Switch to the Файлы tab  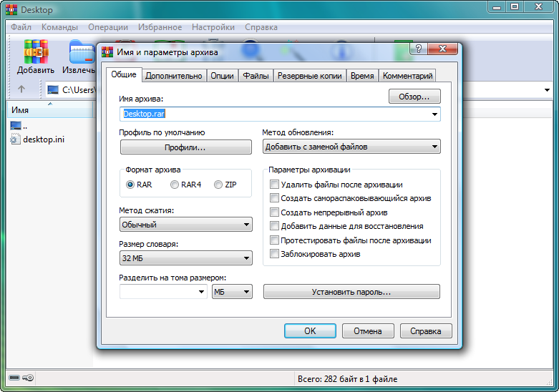tap(256, 76)
